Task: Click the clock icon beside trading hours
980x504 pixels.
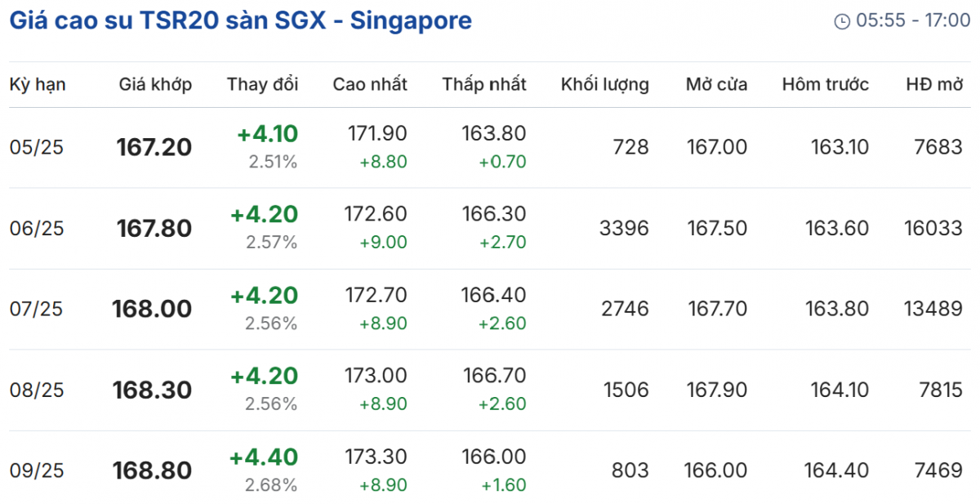Action: coord(842,22)
